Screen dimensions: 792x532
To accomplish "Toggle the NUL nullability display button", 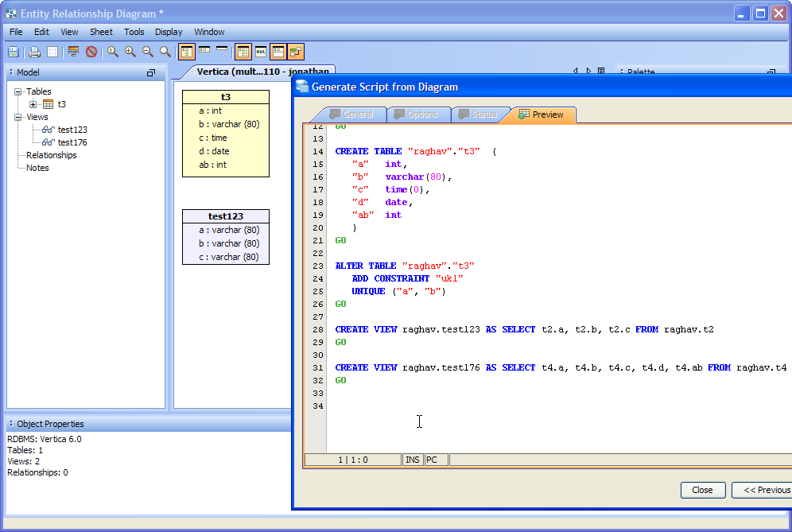I will [261, 52].
